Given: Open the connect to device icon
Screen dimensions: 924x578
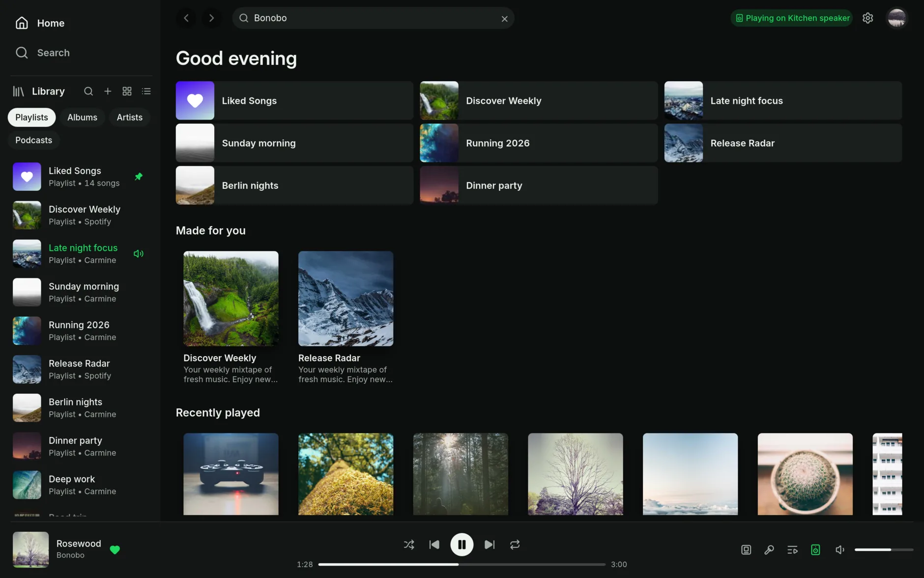Looking at the screenshot, I should (x=815, y=550).
